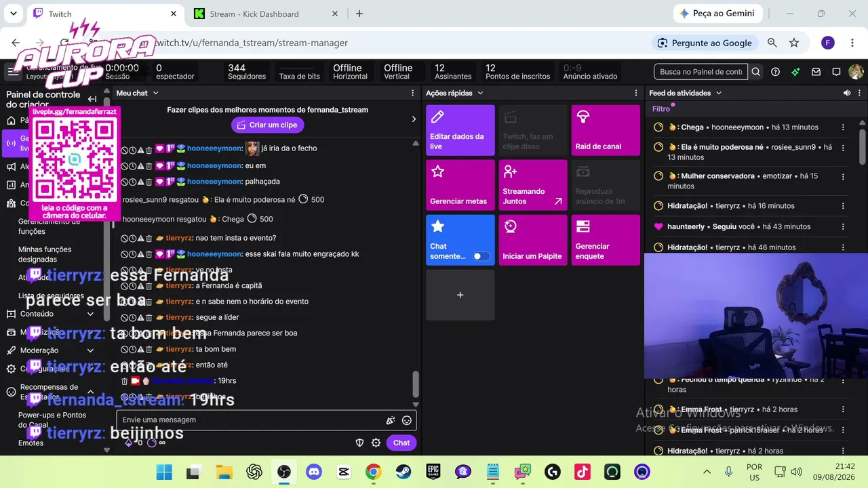Open the profile avatar menu
868x488 pixels.
pos(856,72)
